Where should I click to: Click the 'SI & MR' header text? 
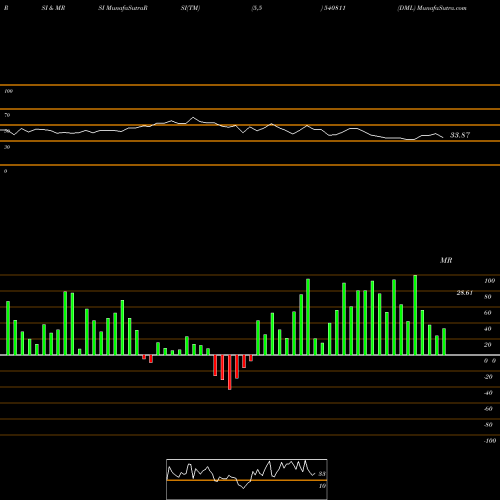[x=53, y=8]
